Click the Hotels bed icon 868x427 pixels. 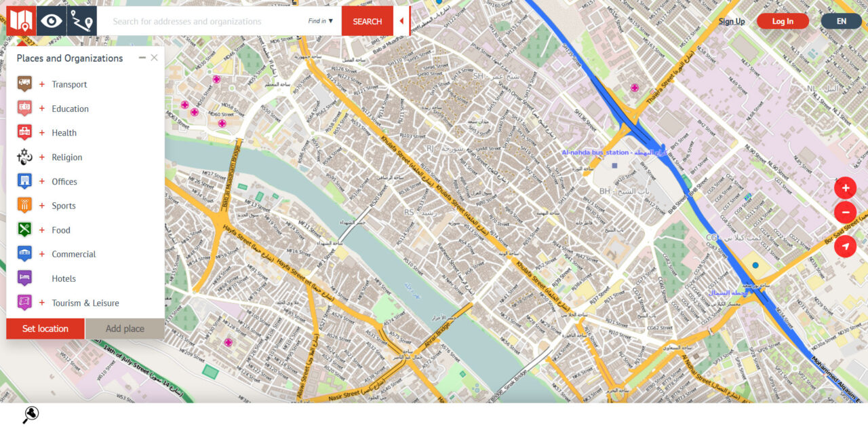coord(24,278)
